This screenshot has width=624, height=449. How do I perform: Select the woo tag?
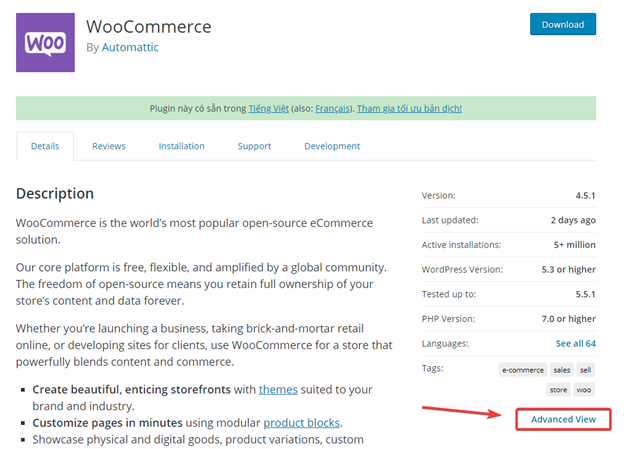[x=583, y=390]
